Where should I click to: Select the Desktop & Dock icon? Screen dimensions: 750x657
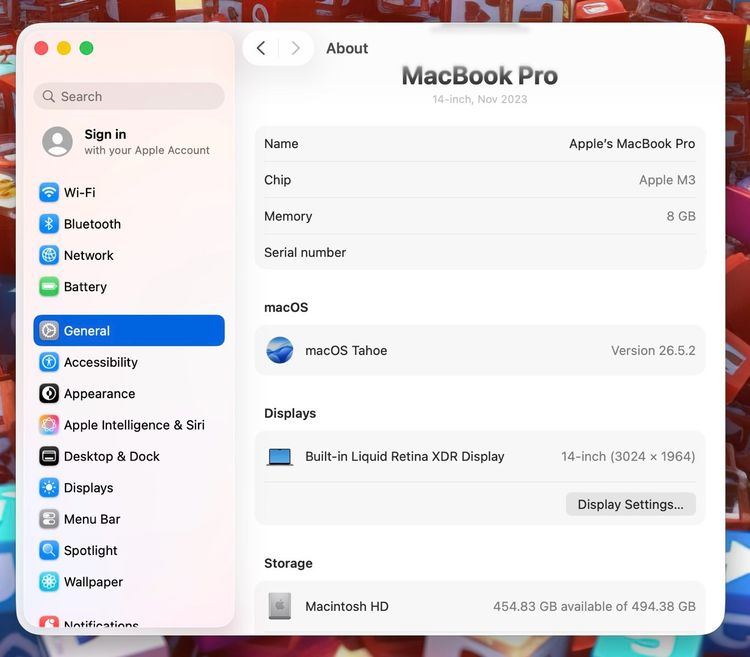49,456
